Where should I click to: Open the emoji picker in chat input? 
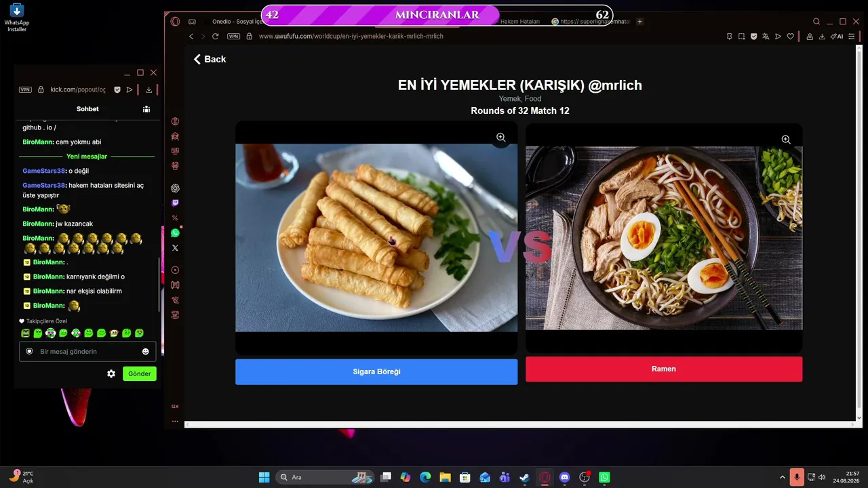pyautogui.click(x=145, y=351)
